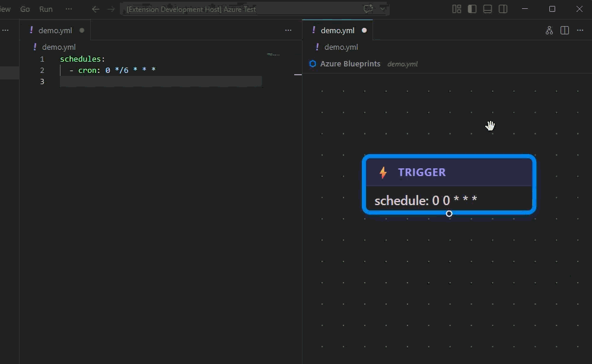Image resolution: width=592 pixels, height=364 pixels.
Task: Click the diagram hierarchy icon in right editor toolbar
Action: click(549, 31)
